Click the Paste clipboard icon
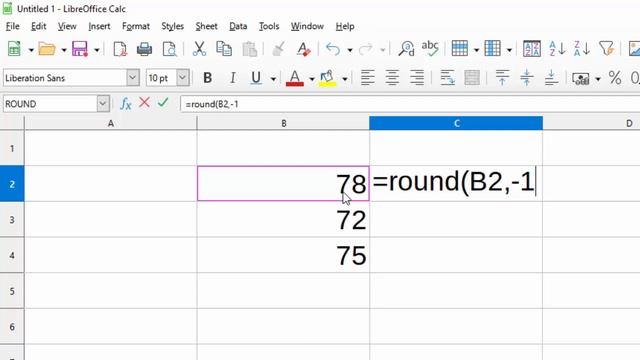 tap(249, 49)
